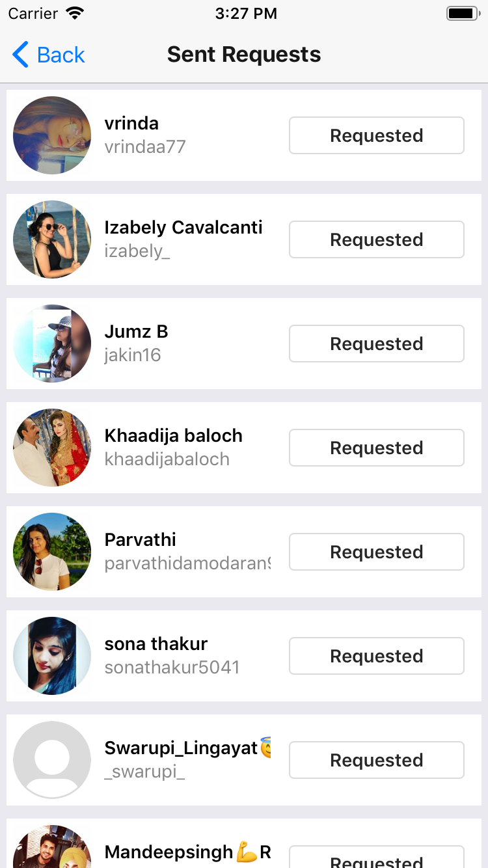This screenshot has height=868, width=488.
Task: Select the Khaadija baloch name text
Action: click(x=173, y=436)
